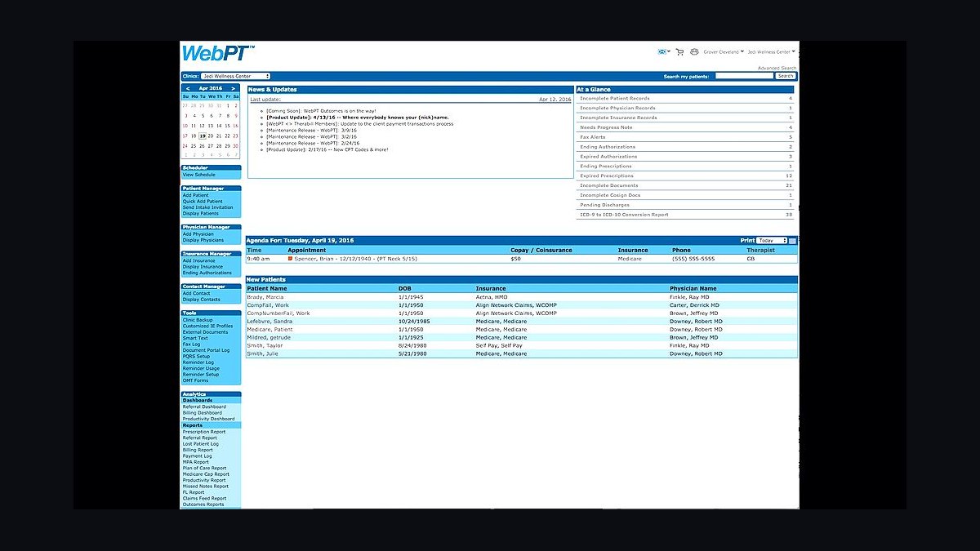Open the Advanced Search link
The width and height of the screenshot is (980, 551).
[777, 68]
